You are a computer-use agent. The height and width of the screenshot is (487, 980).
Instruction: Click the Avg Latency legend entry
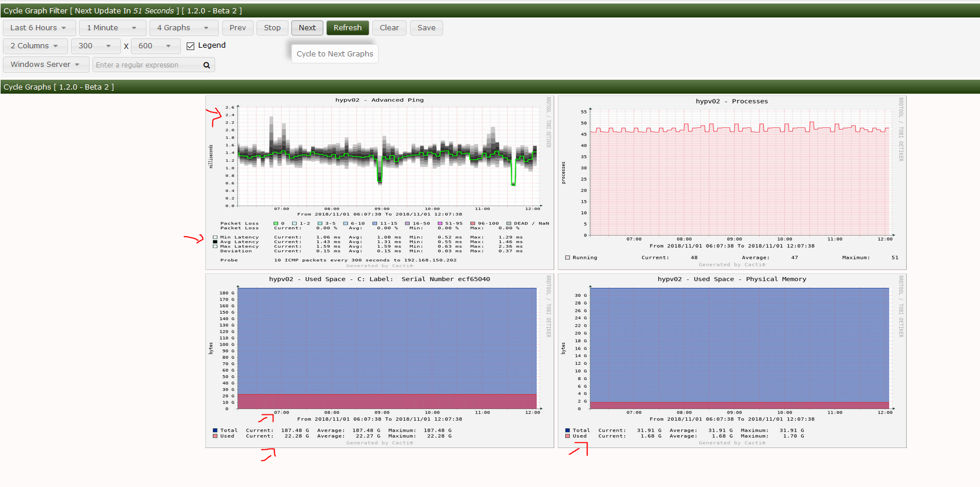(236, 242)
